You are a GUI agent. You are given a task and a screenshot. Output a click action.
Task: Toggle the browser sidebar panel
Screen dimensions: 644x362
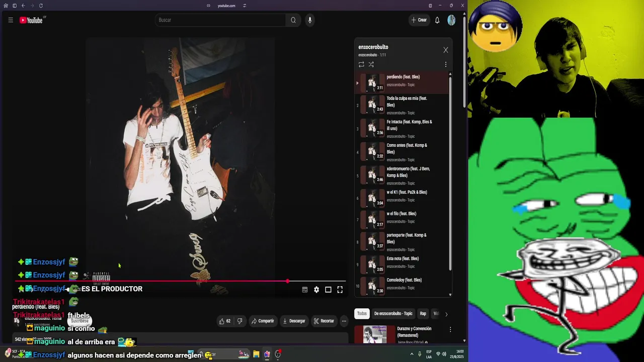click(x=14, y=6)
